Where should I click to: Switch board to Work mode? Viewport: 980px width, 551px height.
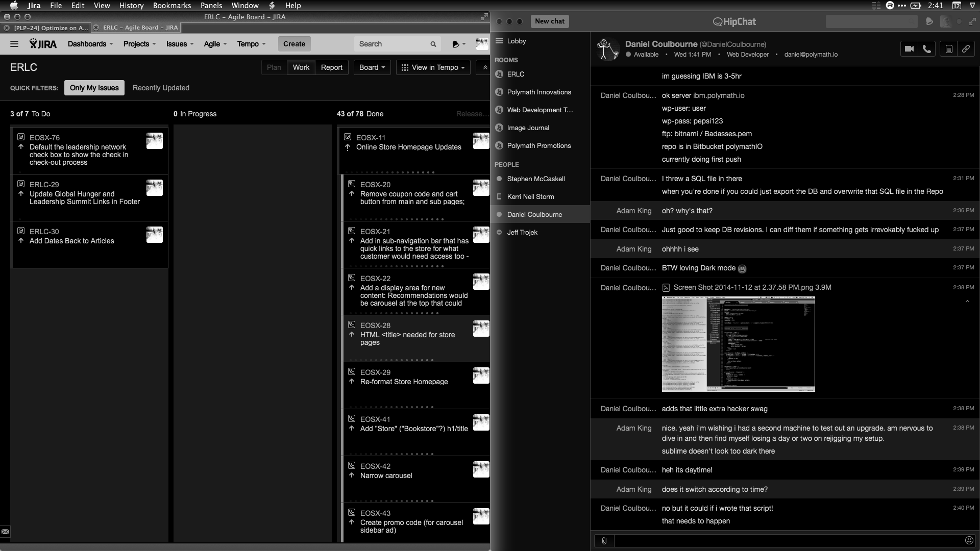(301, 67)
